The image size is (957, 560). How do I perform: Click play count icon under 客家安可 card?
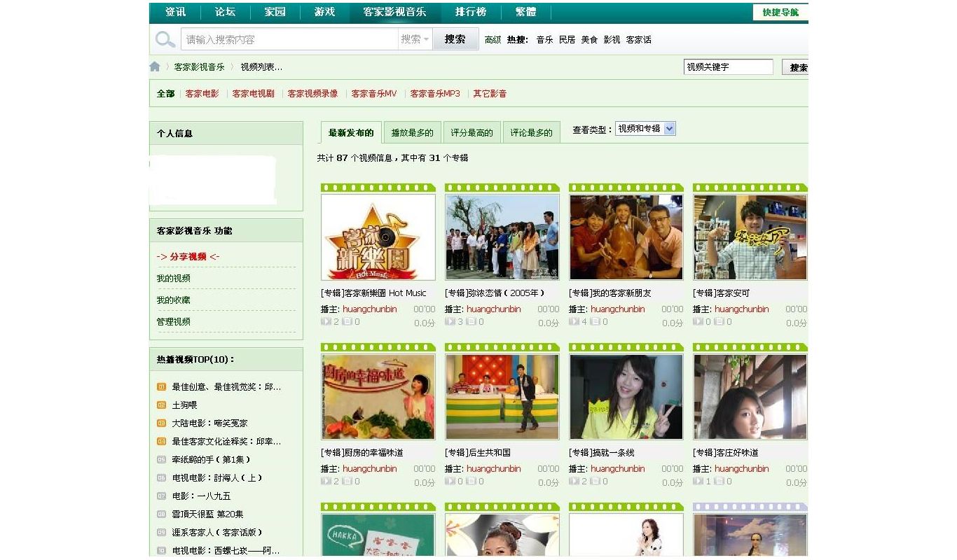click(698, 321)
